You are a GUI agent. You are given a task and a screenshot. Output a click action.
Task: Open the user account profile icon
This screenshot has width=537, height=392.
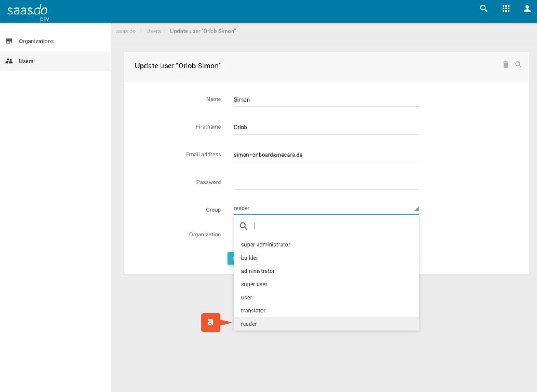(527, 9)
